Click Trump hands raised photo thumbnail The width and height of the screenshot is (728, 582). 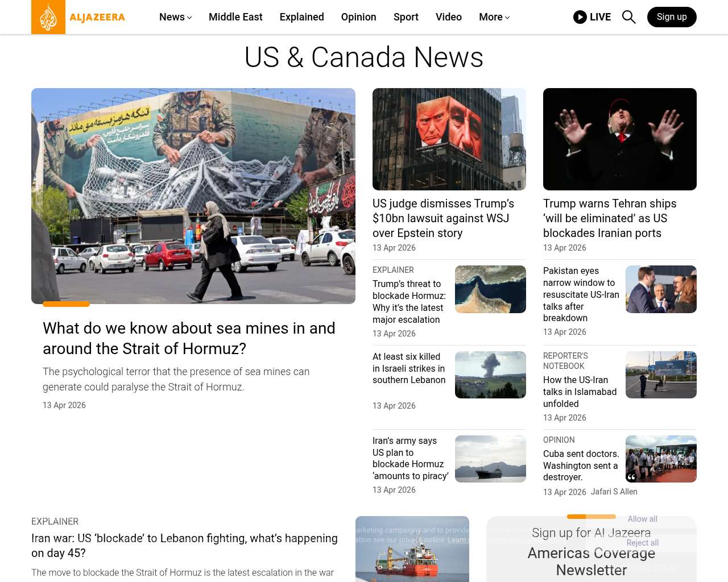[x=619, y=139]
